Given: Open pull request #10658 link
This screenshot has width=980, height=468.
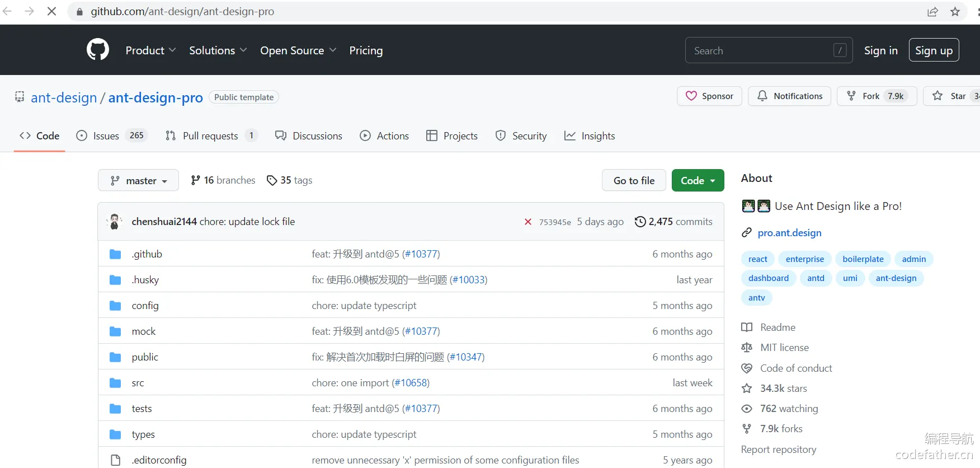Looking at the screenshot, I should click(x=411, y=383).
